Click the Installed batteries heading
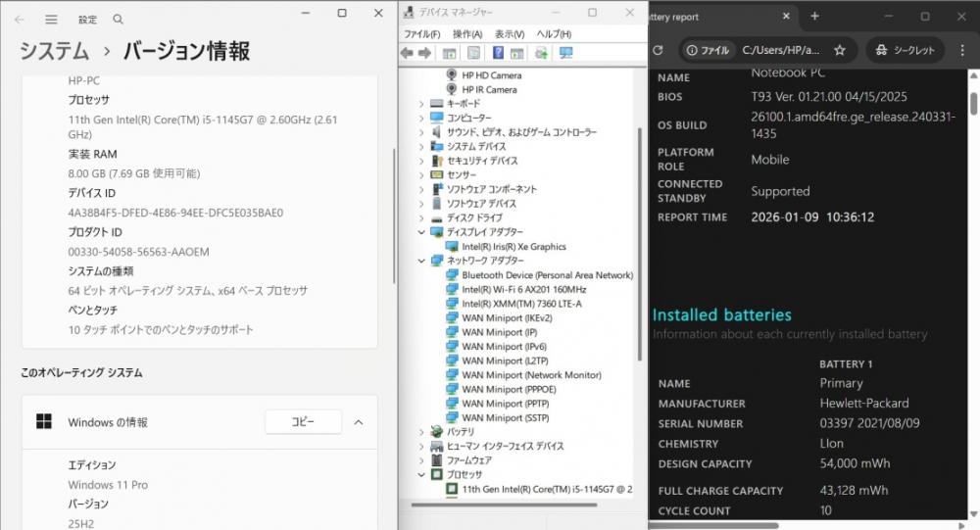980x530 pixels. pyautogui.click(x=722, y=314)
